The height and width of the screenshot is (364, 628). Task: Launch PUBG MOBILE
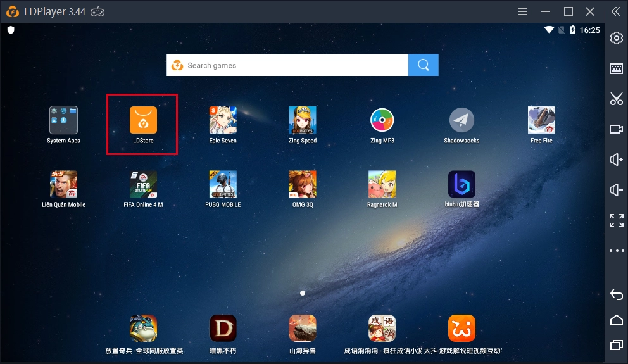tap(223, 184)
